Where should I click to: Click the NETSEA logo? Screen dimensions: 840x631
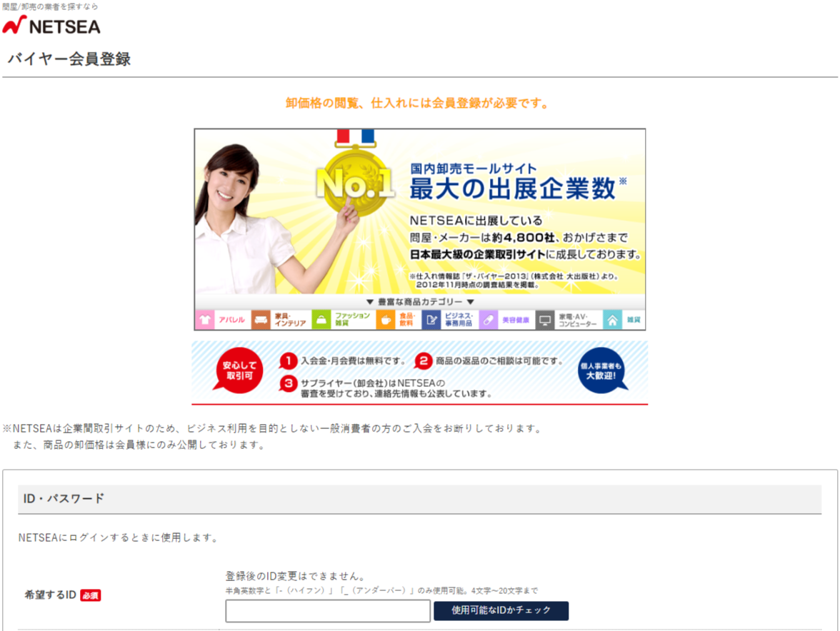coord(51,25)
